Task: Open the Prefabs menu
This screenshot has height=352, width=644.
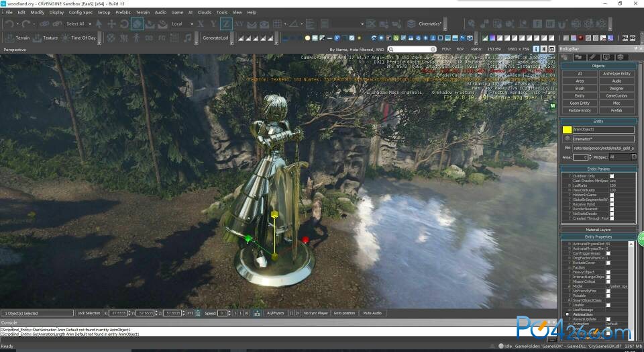Action: pos(123,12)
